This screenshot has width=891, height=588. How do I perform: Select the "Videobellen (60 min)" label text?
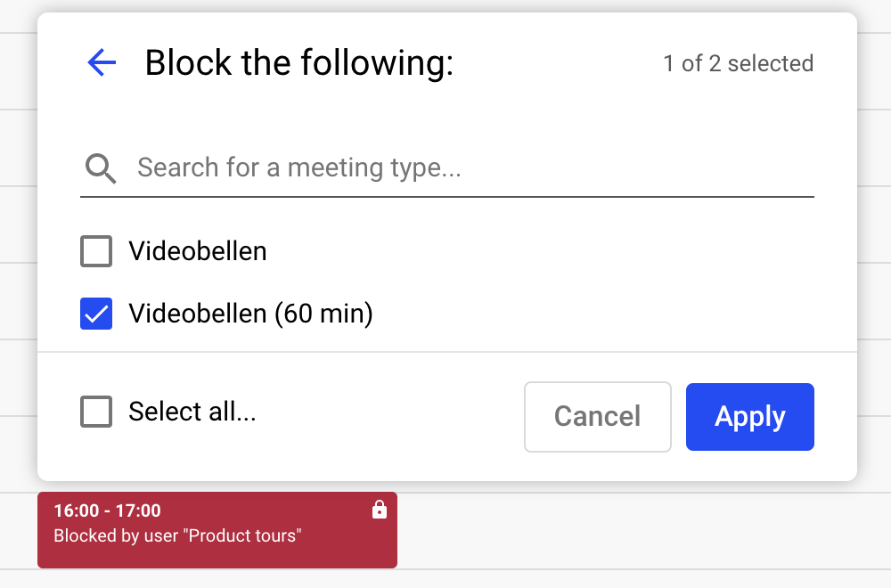[x=250, y=314]
